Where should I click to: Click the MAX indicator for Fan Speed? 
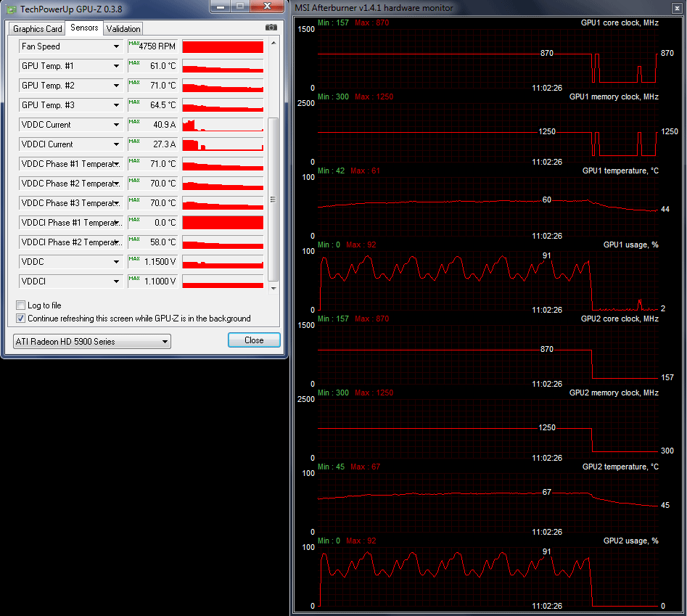(x=133, y=44)
